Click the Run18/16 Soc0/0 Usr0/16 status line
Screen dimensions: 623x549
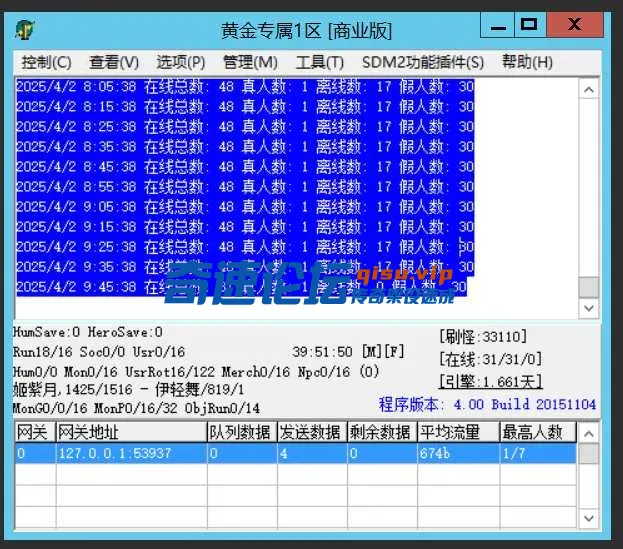(99, 352)
